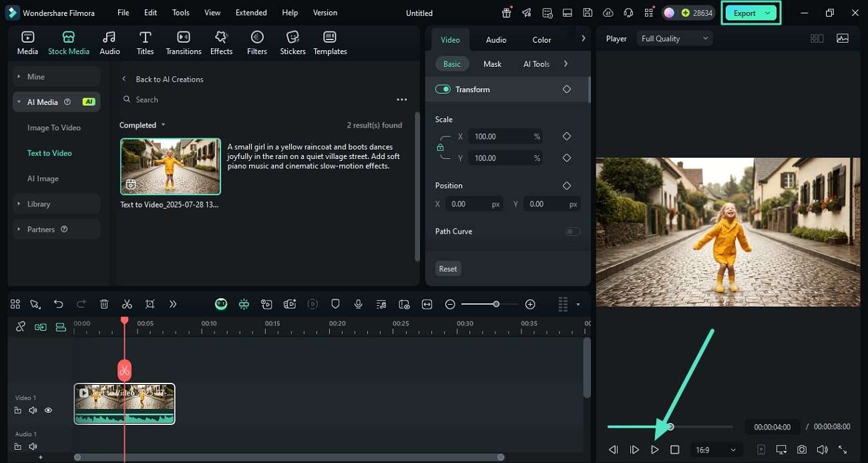Click the redo icon in timeline toolbar
This screenshot has height=463, width=868.
click(81, 304)
